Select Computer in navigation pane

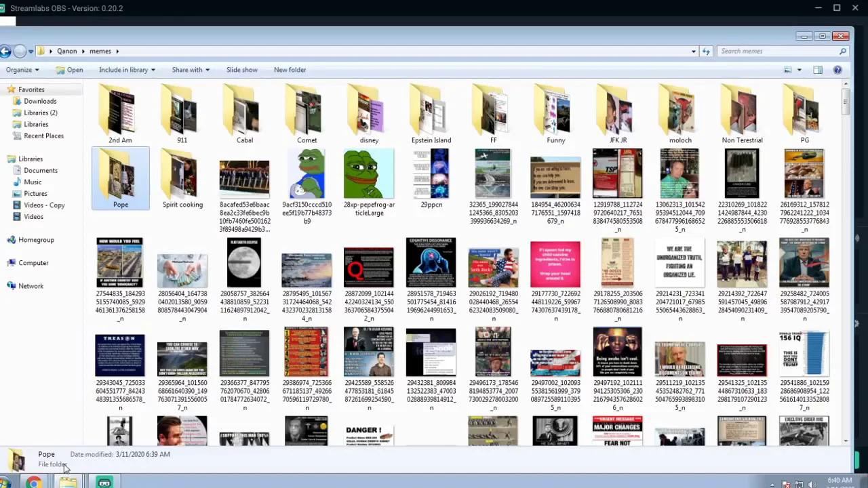[33, 263]
